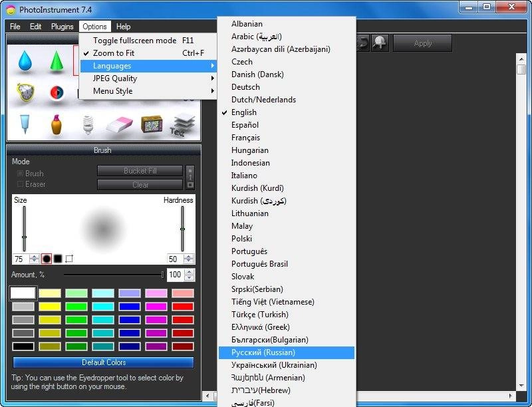Expand the JPEG Quality submenu
Image resolution: width=532 pixels, height=407 pixels.
pyautogui.click(x=148, y=78)
